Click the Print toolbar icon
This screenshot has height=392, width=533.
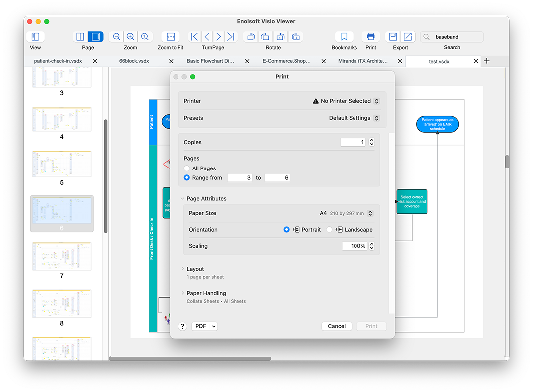point(370,37)
